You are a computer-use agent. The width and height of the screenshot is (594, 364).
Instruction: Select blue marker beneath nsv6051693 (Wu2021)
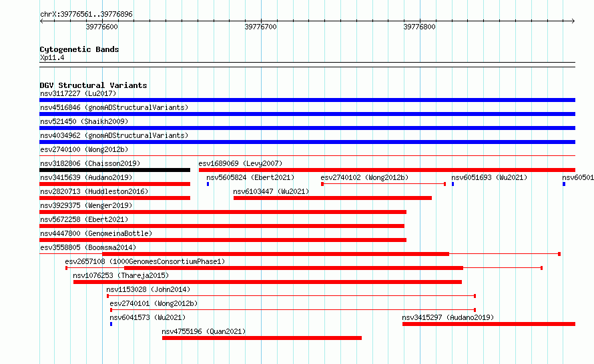pos(453,184)
